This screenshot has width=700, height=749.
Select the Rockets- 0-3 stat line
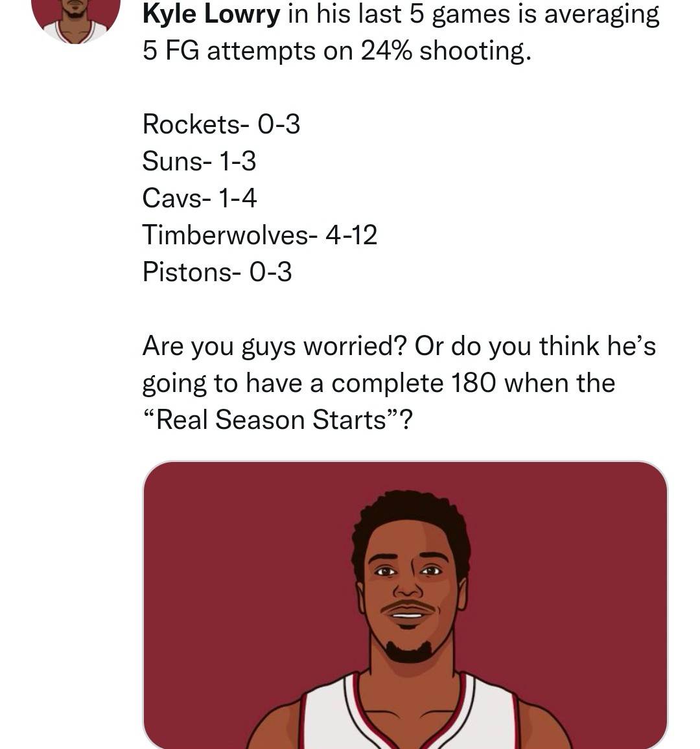coord(221,124)
